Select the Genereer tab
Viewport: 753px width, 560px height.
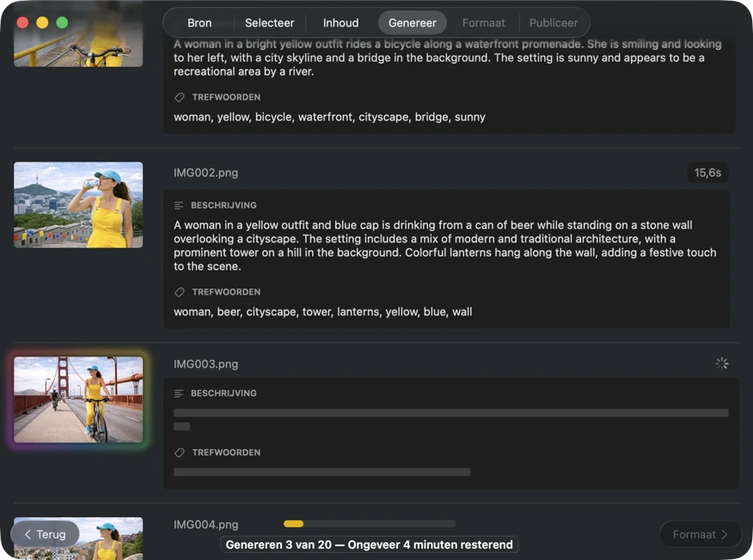(412, 23)
